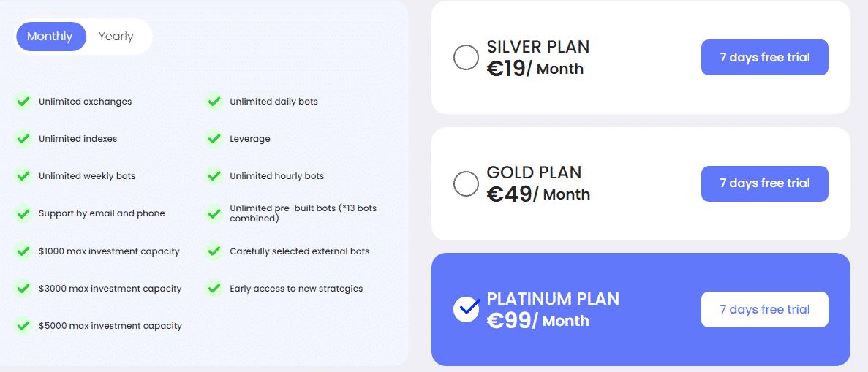Select the Gold Plan radio button
The image size is (868, 372).
tap(466, 183)
